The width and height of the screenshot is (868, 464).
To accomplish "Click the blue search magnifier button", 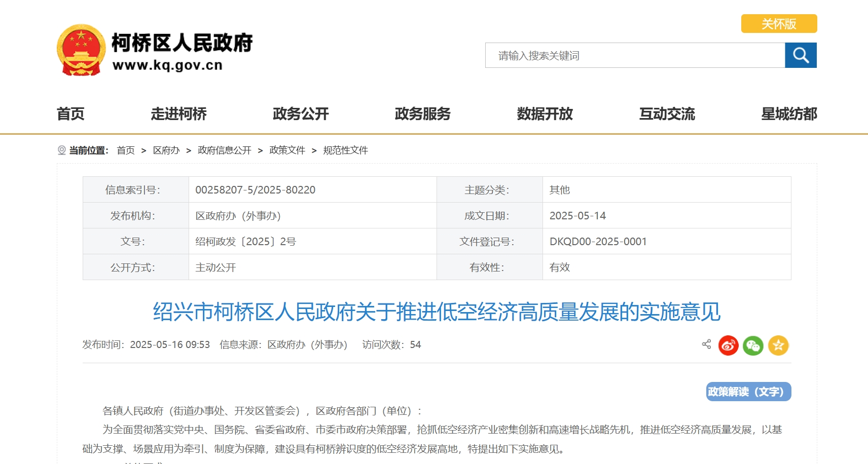I will pyautogui.click(x=801, y=55).
